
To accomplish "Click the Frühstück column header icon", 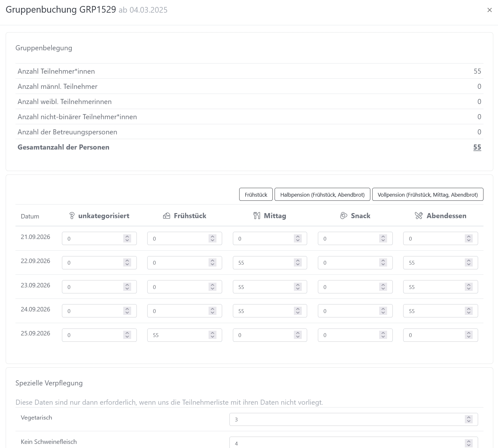I will coord(167,216).
